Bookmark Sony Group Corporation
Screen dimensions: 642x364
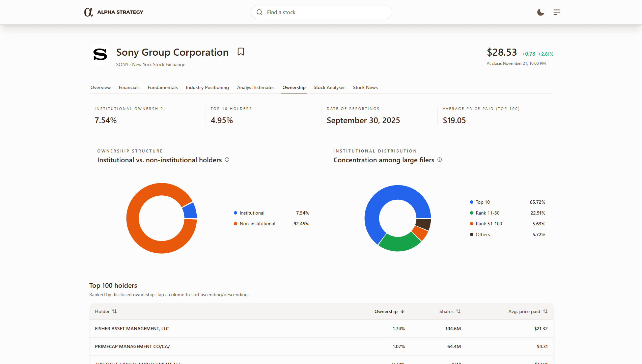(241, 52)
